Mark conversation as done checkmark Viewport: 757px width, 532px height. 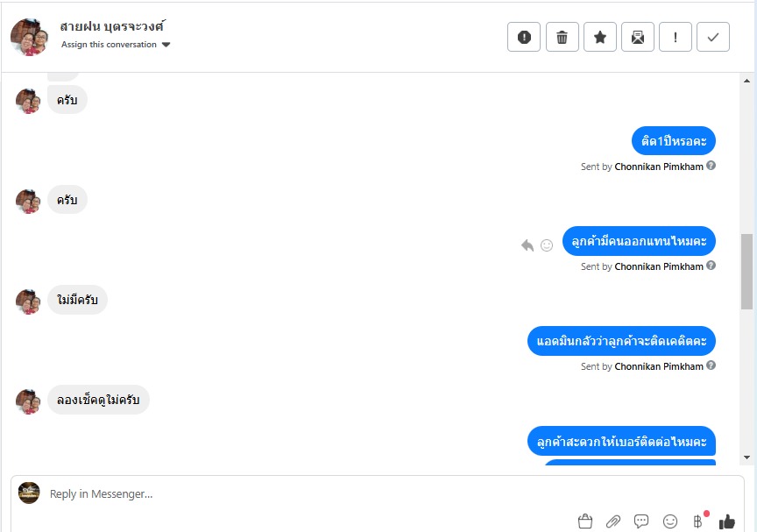pos(713,37)
